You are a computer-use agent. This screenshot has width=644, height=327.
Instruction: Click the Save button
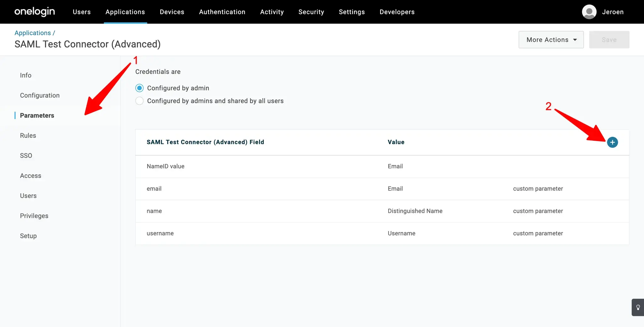coord(609,40)
